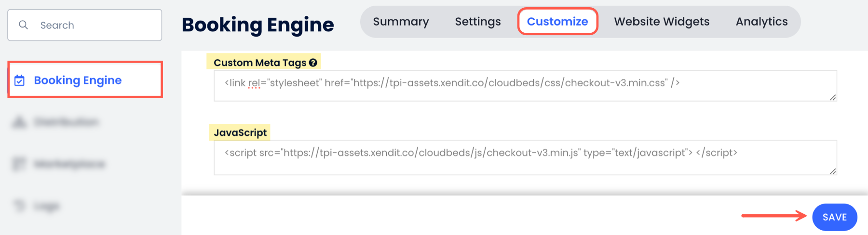Click the Custom Meta Tags label
The image size is (868, 235).
point(259,63)
